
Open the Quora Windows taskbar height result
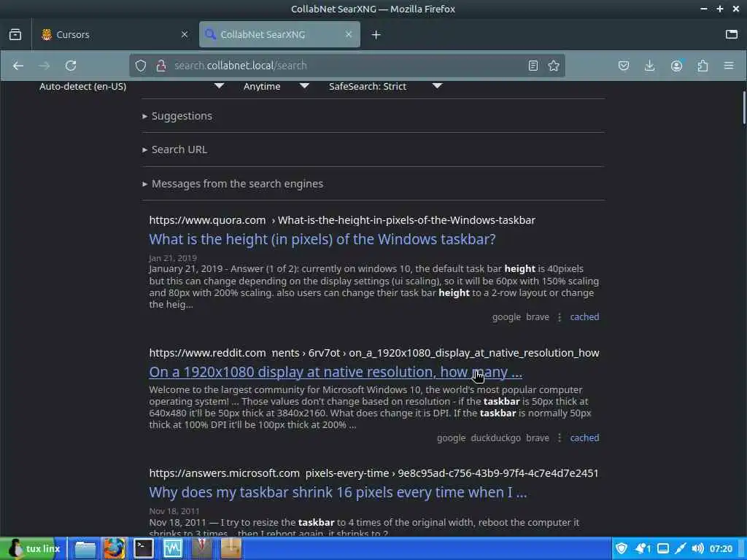click(x=322, y=239)
